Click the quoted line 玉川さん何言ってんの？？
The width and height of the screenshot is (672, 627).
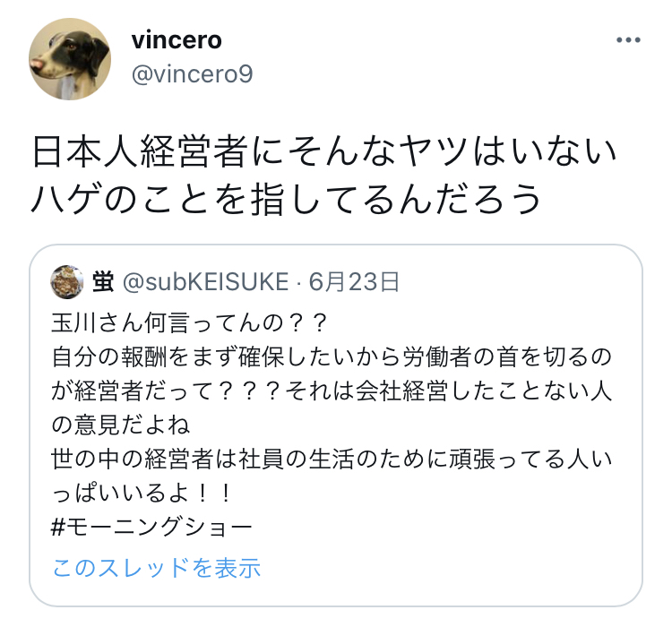[x=189, y=322]
